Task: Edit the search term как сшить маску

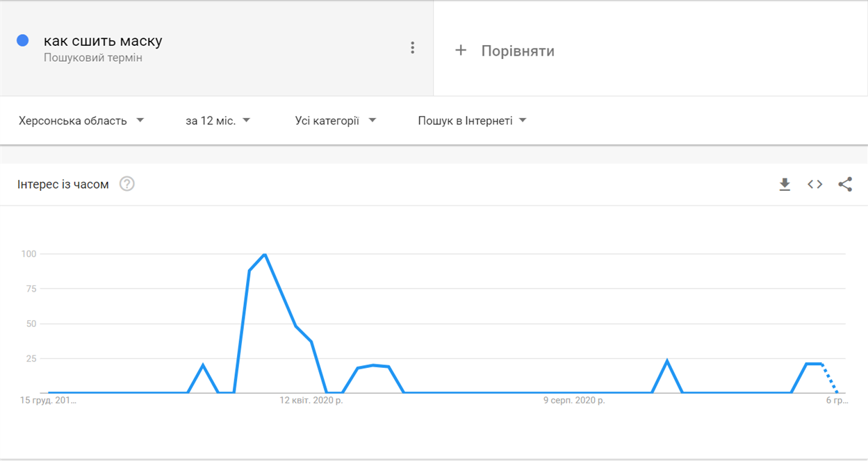Action: pyautogui.click(x=103, y=41)
